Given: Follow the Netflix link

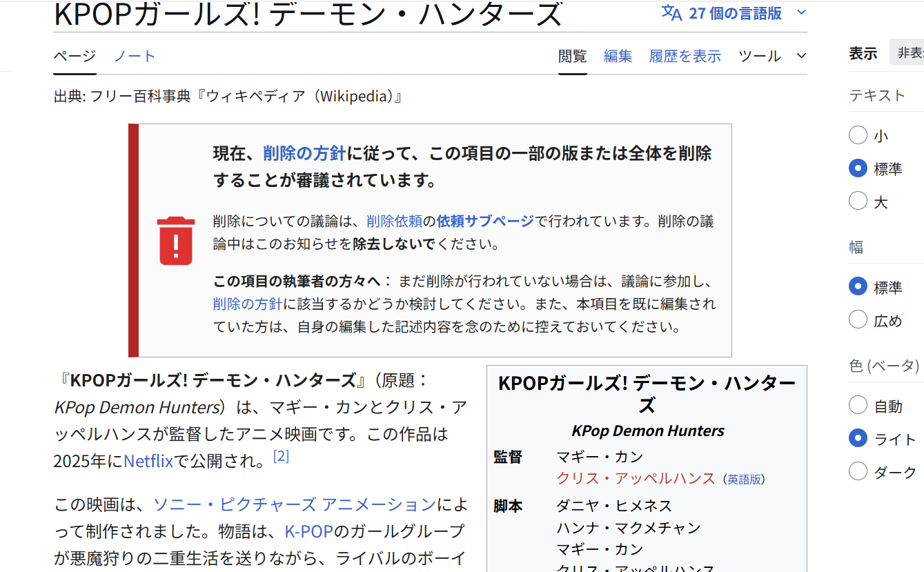Looking at the screenshot, I should [x=148, y=461].
